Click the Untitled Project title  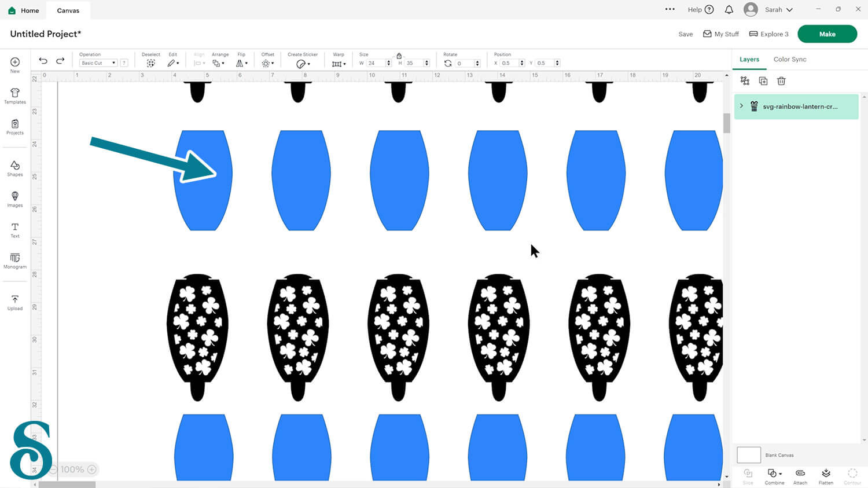point(46,34)
